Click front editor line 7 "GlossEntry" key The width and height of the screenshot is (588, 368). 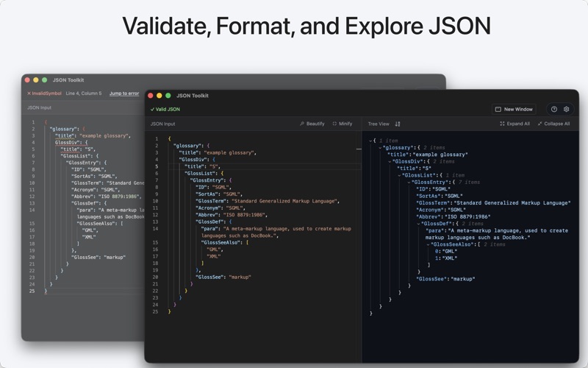[208, 180]
